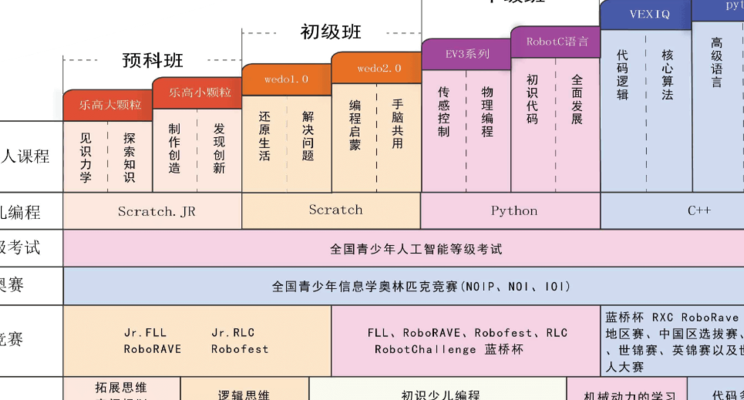Viewport: 744px width, 400px height.
Task: Click the C++ cell
Action: click(672, 211)
